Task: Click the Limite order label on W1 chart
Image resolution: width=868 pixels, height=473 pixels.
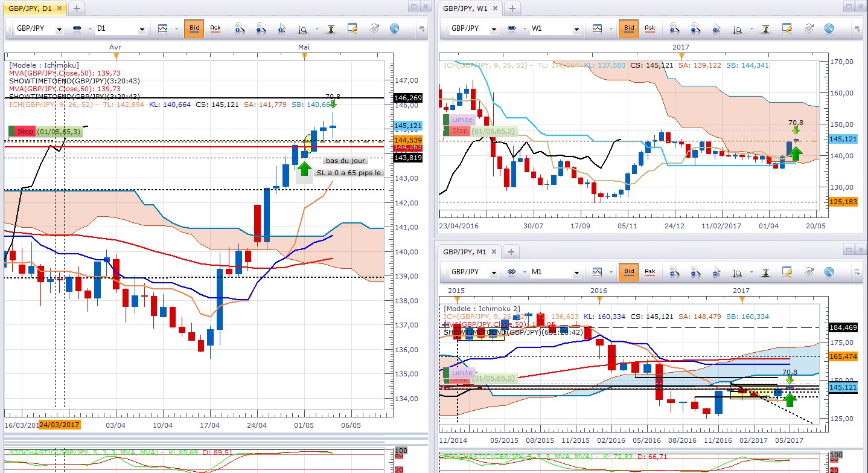Action: click(x=462, y=120)
